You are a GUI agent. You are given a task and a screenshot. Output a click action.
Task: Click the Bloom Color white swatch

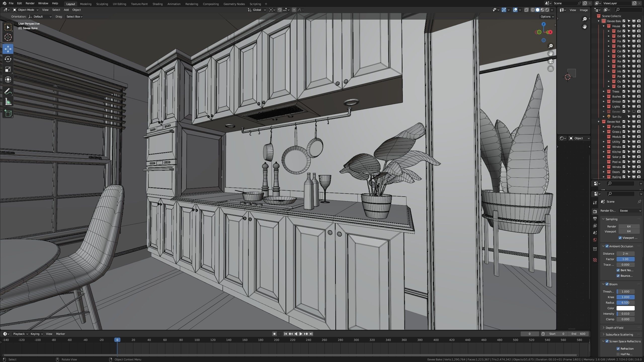625,308
